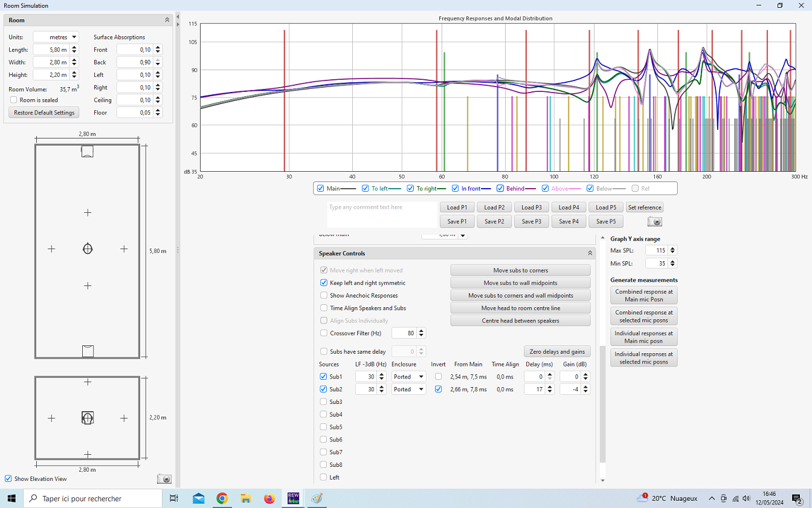The image size is (812, 508).
Task: Select the top subwoofer in room plan
Action: [x=88, y=152]
